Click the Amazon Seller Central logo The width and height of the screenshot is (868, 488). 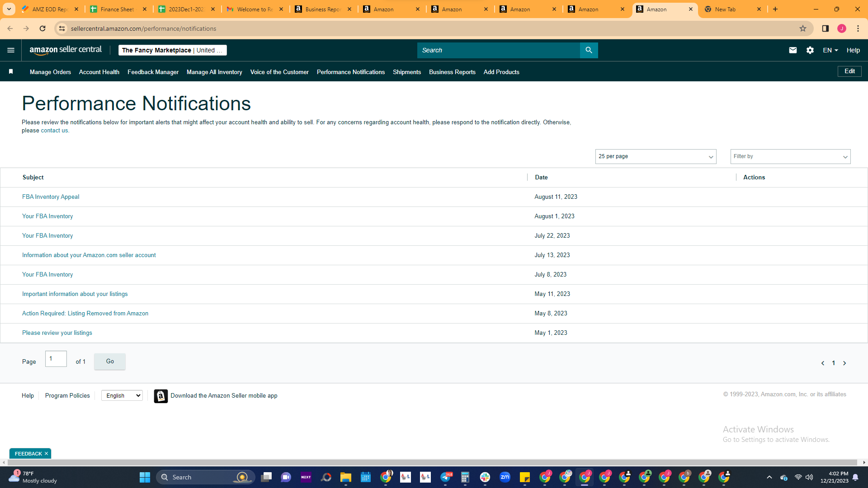[66, 50]
